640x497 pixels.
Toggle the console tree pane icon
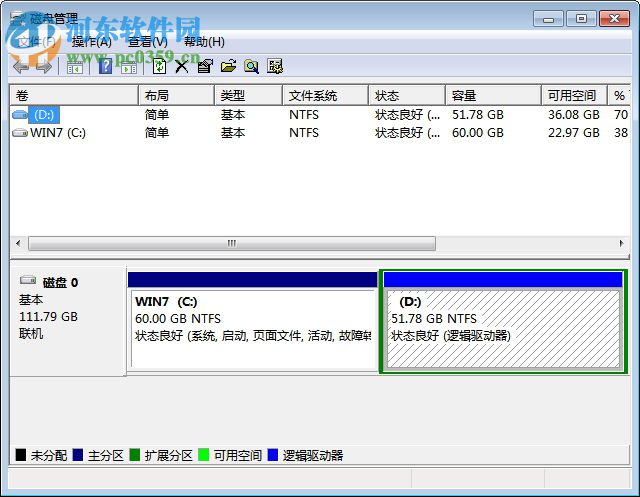[x=75, y=67]
